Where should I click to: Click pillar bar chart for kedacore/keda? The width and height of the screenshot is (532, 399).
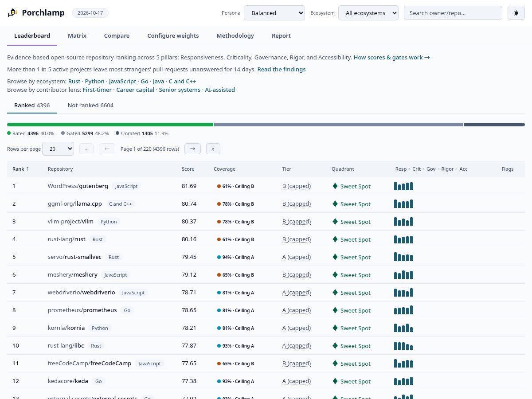(403, 381)
